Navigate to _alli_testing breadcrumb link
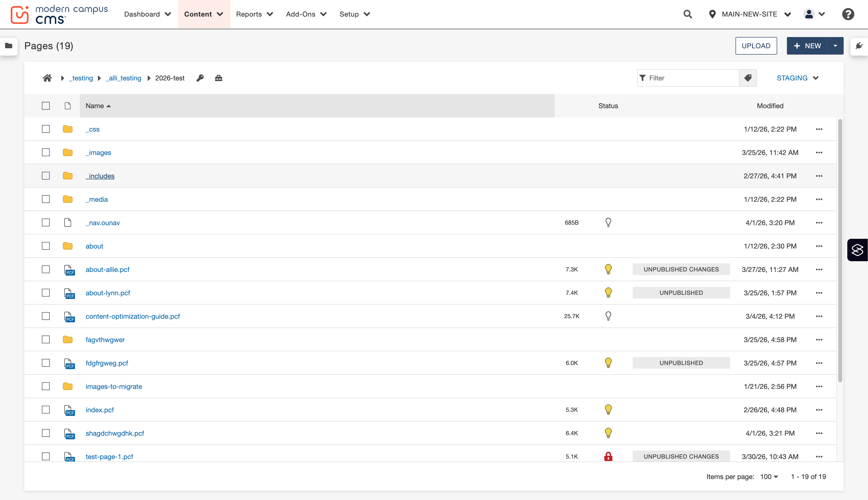This screenshot has width=868, height=500. click(123, 78)
